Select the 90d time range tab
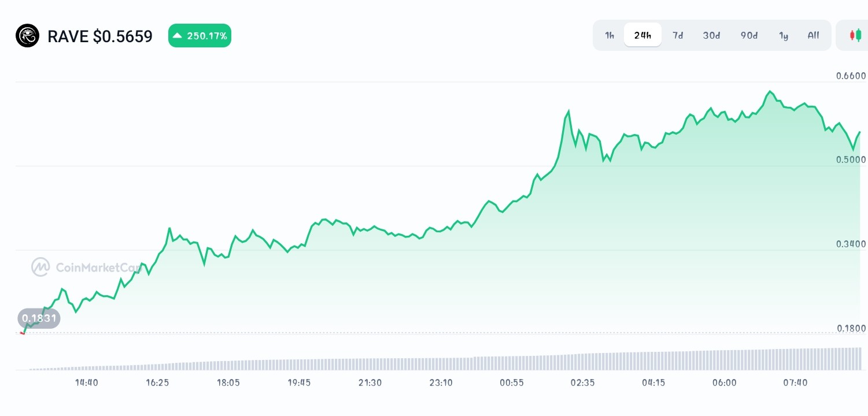This screenshot has height=416, width=868. pos(749,35)
